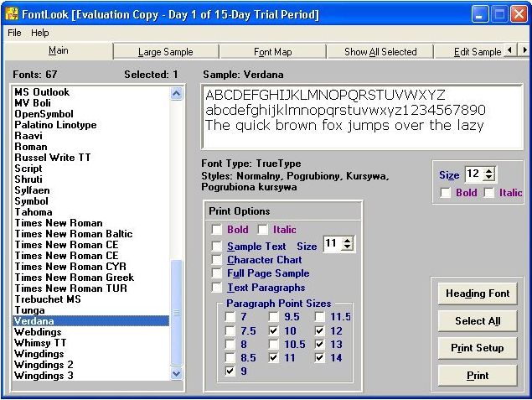532x400 pixels.
Task: Decrease print Size 11 with down arrow
Action: pyautogui.click(x=347, y=247)
